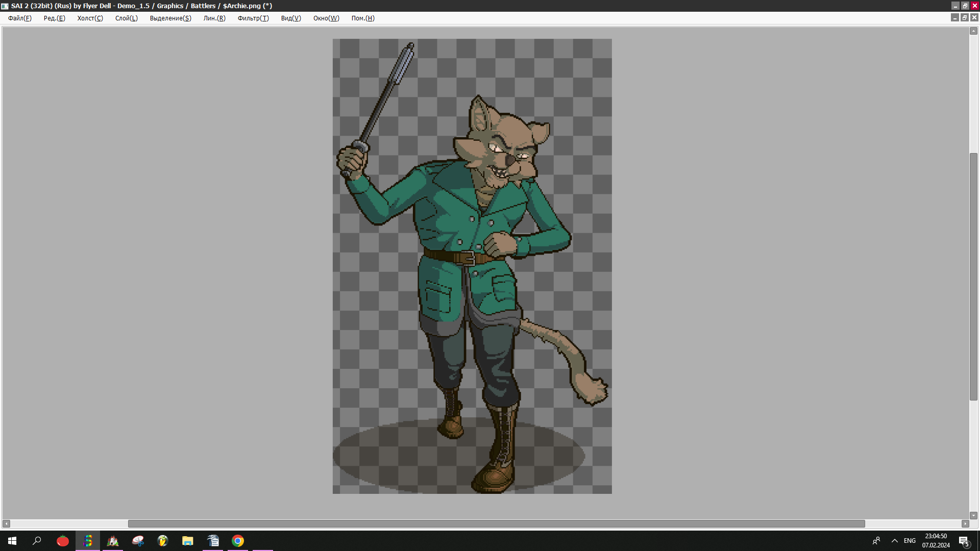Open the Слой (Layer) menu
Screen dimensions: 980x551
pos(126,18)
